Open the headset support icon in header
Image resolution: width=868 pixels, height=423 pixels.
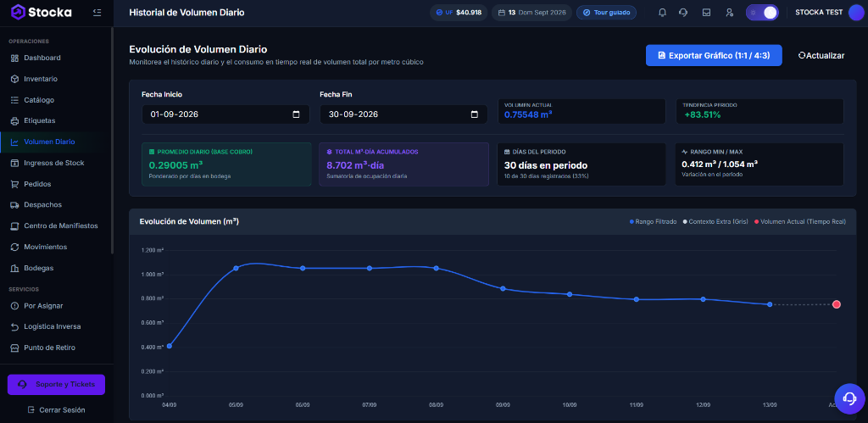point(684,12)
